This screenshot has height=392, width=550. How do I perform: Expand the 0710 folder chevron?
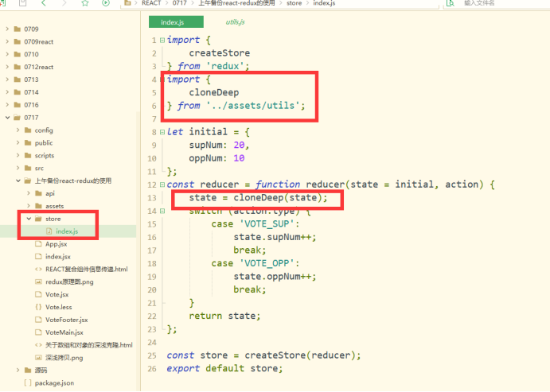tap(7, 54)
